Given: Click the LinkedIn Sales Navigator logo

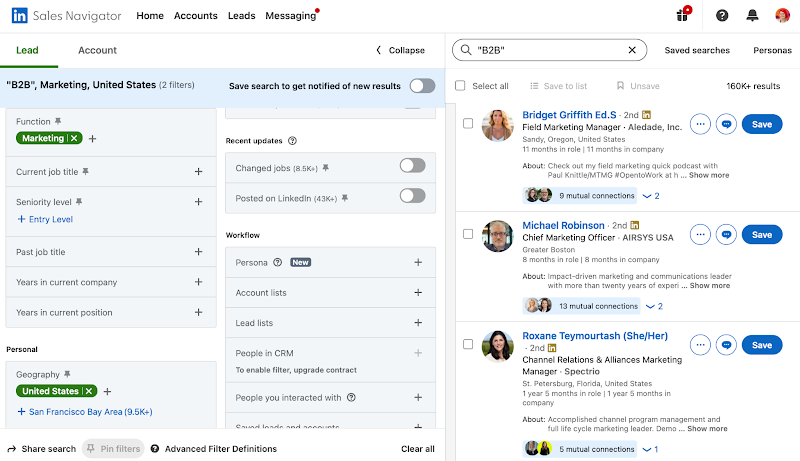Looking at the screenshot, I should pos(66,15).
